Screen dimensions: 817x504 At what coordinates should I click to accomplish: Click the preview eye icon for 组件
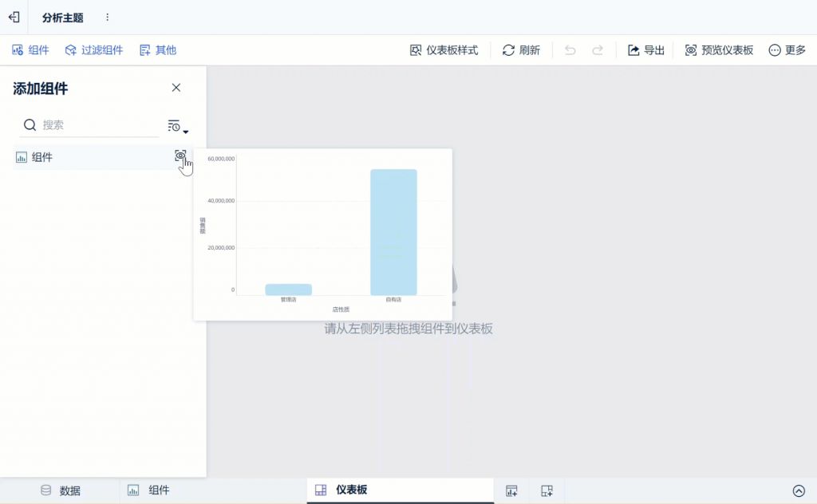pyautogui.click(x=180, y=156)
